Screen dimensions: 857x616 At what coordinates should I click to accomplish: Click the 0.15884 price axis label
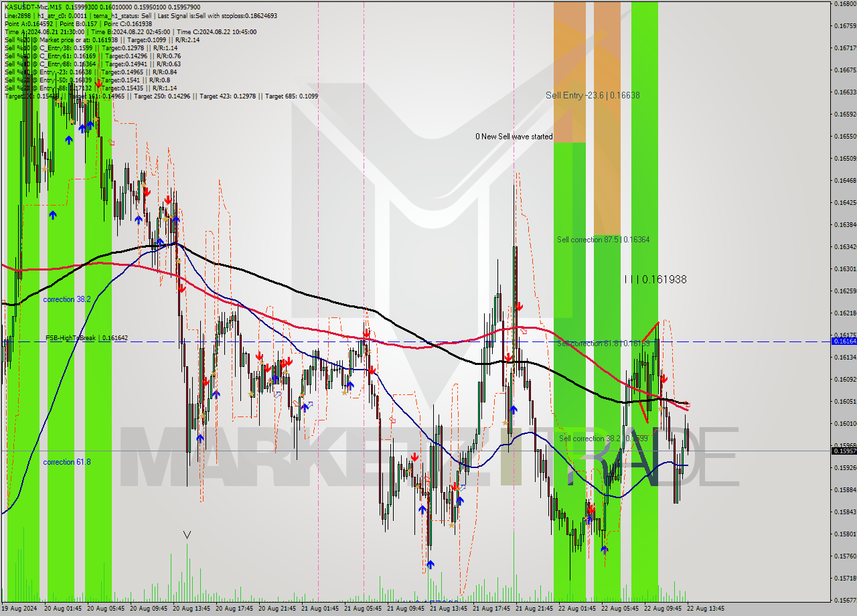[x=844, y=489]
